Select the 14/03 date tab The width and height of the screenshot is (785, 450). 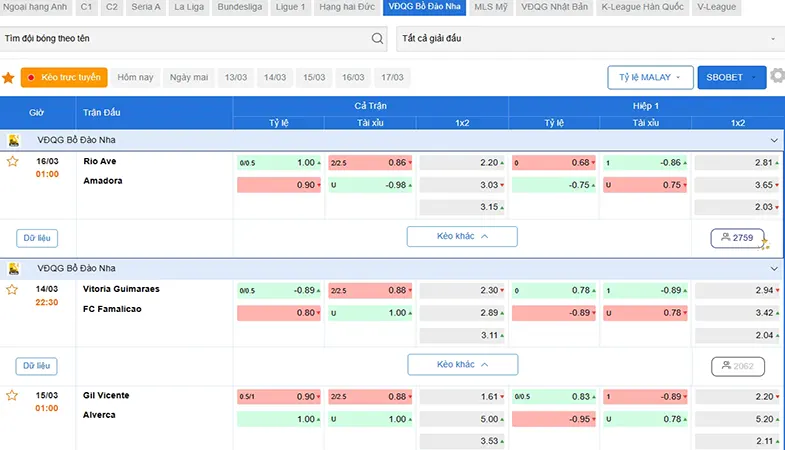click(x=275, y=78)
